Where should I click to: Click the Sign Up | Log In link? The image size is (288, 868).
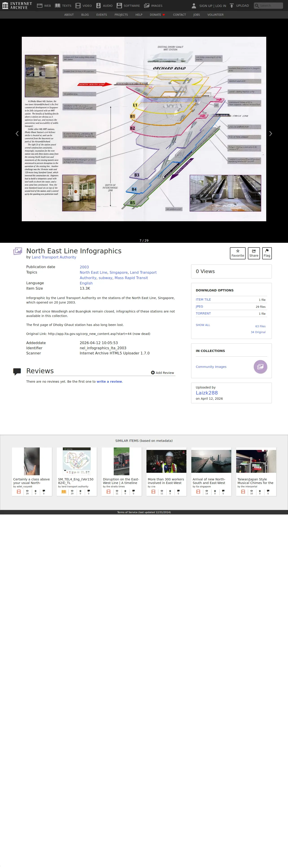click(x=212, y=6)
